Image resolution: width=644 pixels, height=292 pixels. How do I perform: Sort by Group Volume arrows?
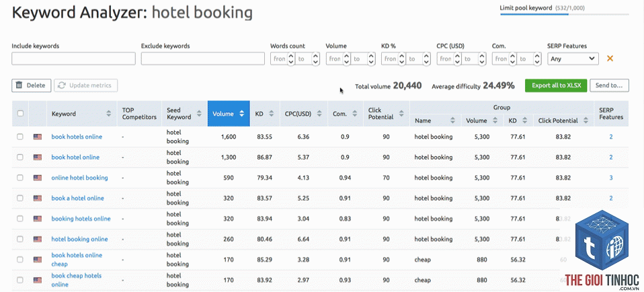point(495,120)
